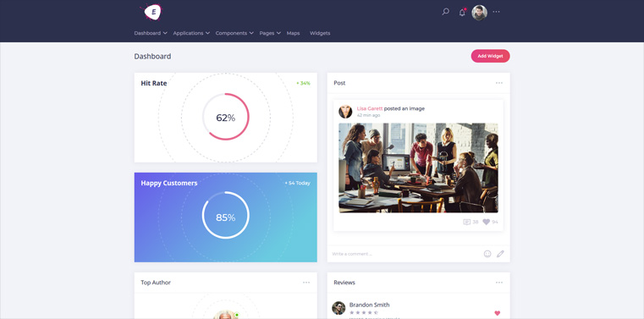Click the emoji smiley icon
Screen dimensions: 644x319
coord(487,254)
